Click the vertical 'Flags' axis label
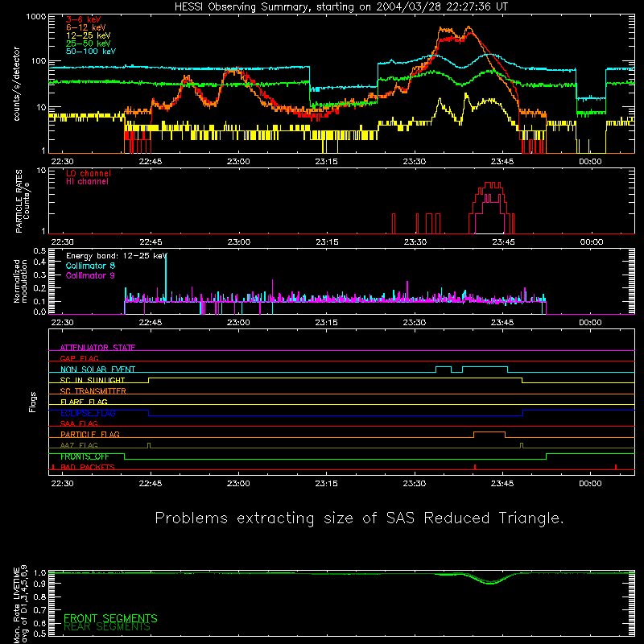The height and width of the screenshot is (644, 644). 32,402
